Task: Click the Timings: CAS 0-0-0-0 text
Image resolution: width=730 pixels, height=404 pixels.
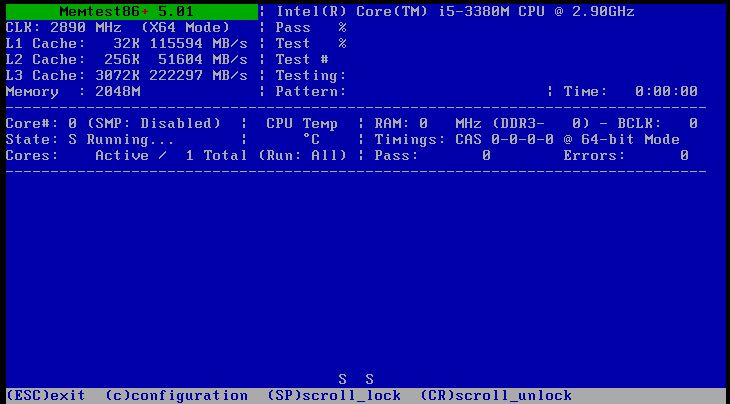Action: coord(466,140)
